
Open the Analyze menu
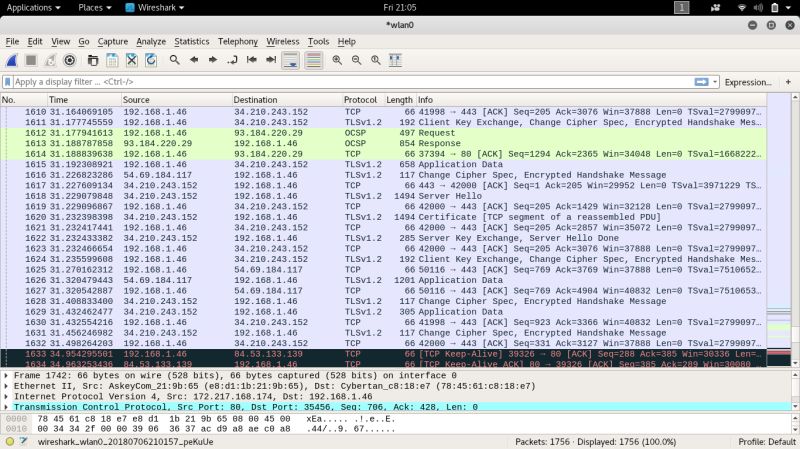pyautogui.click(x=151, y=41)
